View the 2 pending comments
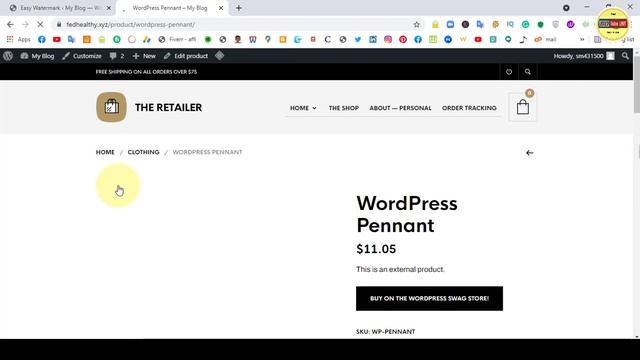Image resolution: width=640 pixels, height=360 pixels. [117, 56]
